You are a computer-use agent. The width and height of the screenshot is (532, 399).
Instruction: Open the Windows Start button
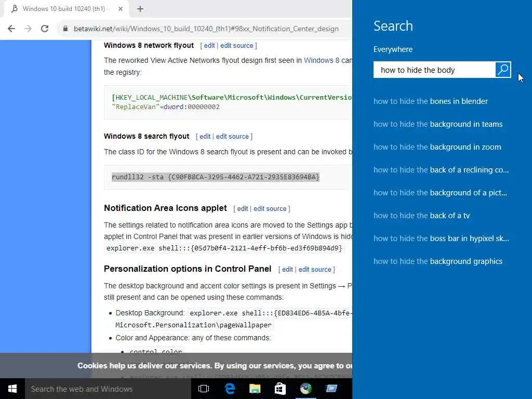pyautogui.click(x=12, y=389)
